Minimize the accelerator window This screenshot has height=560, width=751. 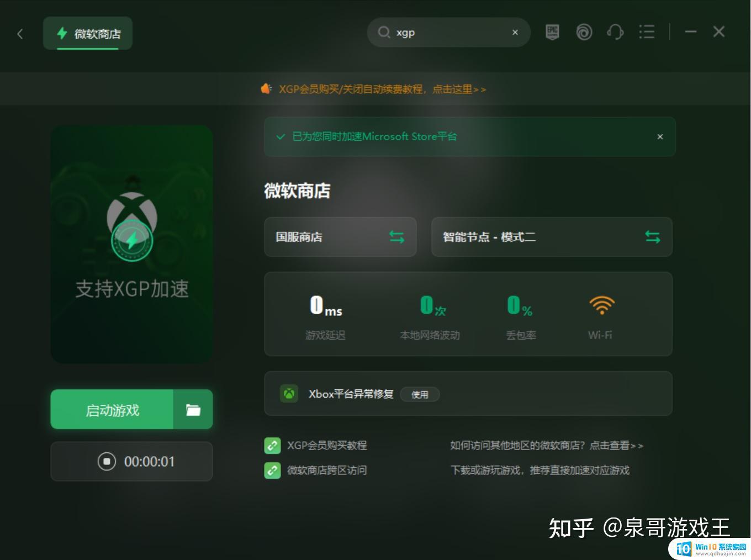(x=690, y=32)
